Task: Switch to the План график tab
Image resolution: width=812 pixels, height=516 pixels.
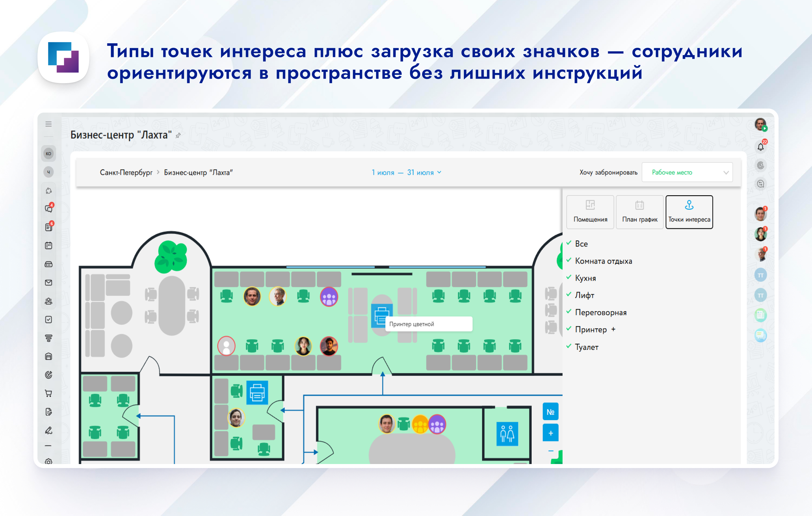Action: [x=640, y=212]
